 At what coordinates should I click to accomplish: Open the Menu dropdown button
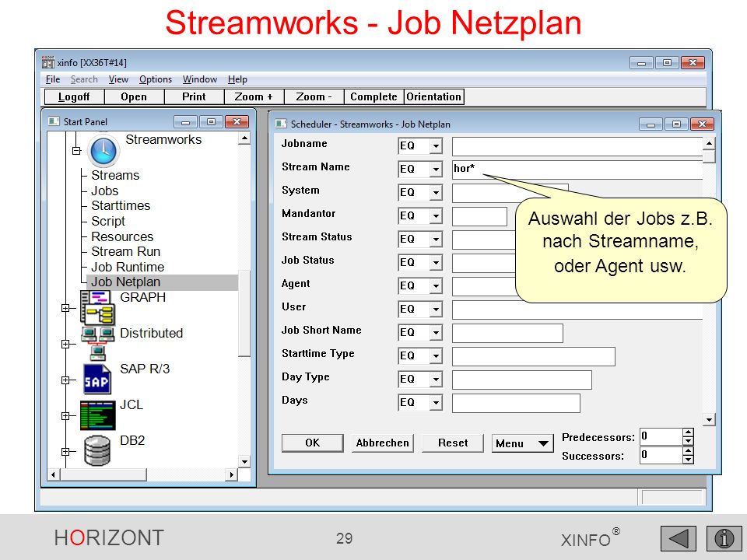click(523, 443)
